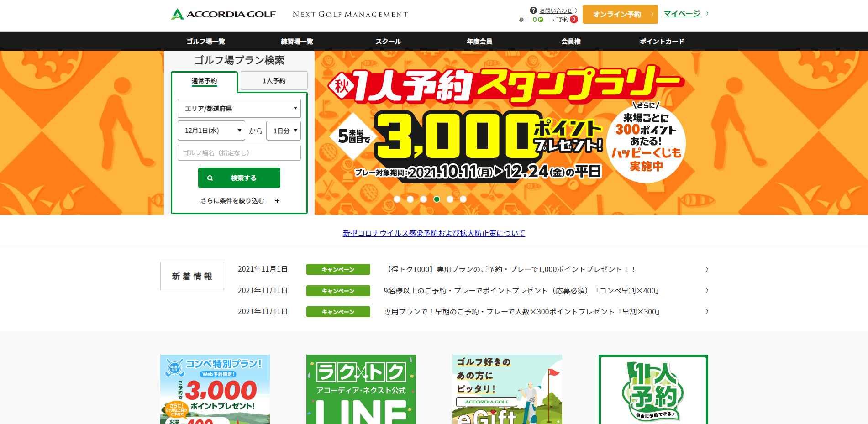Switch to the 1人予約 tab

click(274, 80)
